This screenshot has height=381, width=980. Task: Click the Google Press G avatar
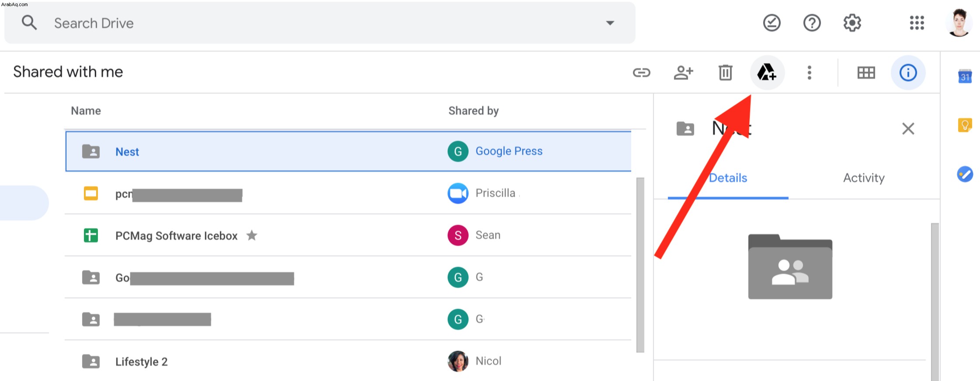click(x=458, y=151)
